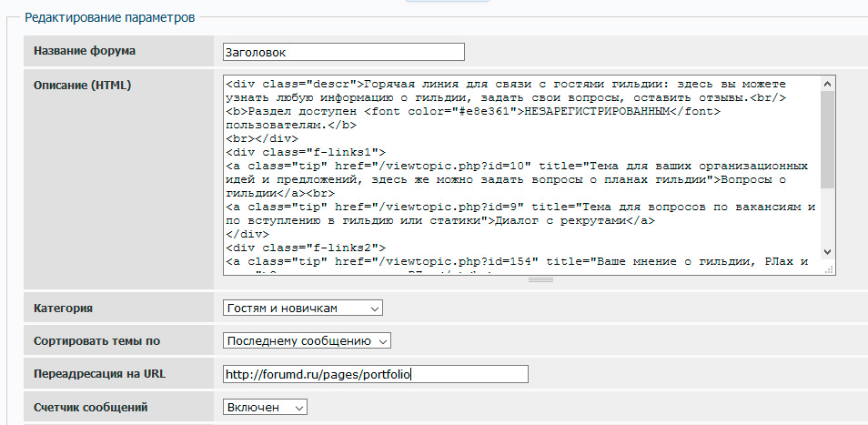
Task: Open the Категория dropdown showing Гостям и новичкам
Action: (302, 308)
